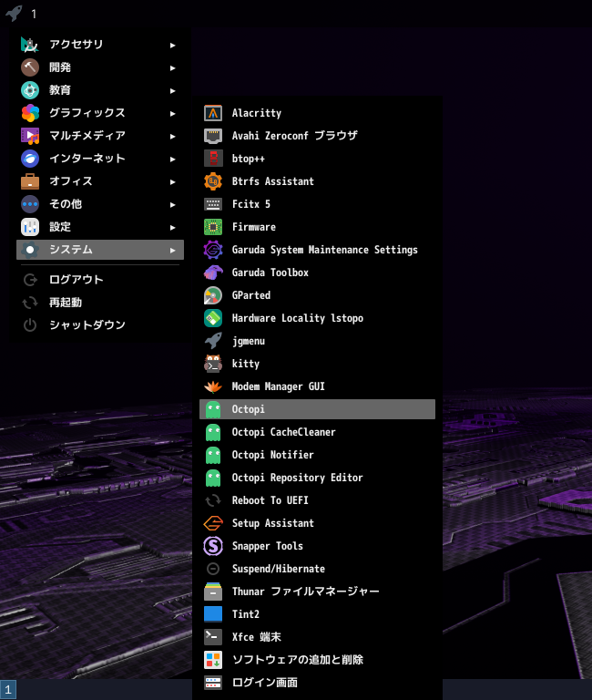
Task: Click the number 1 beside top rocket
Action: click(34, 15)
